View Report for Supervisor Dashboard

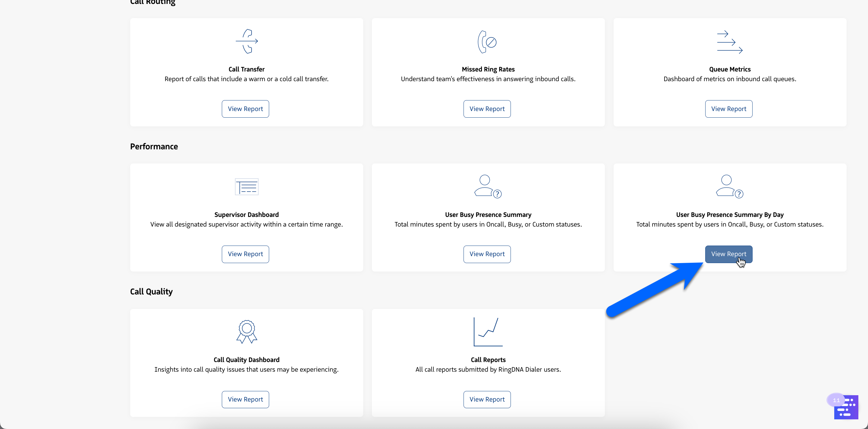tap(245, 254)
